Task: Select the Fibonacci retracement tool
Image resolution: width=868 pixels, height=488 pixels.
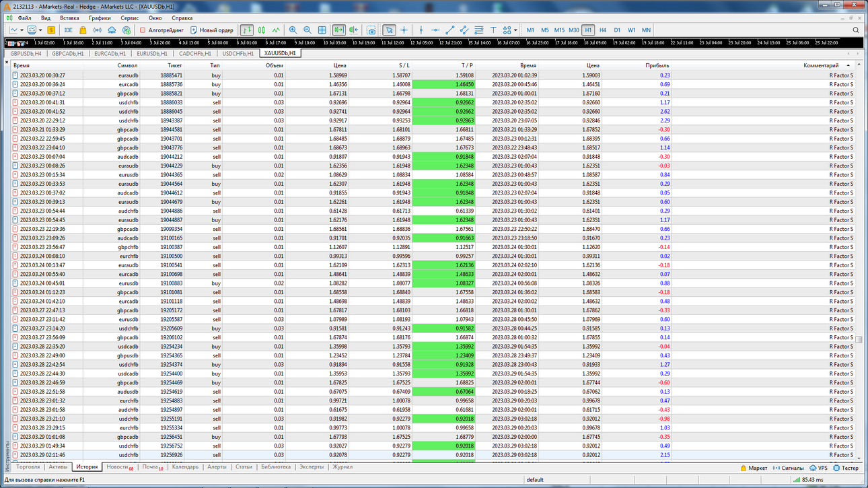Action: click(479, 30)
